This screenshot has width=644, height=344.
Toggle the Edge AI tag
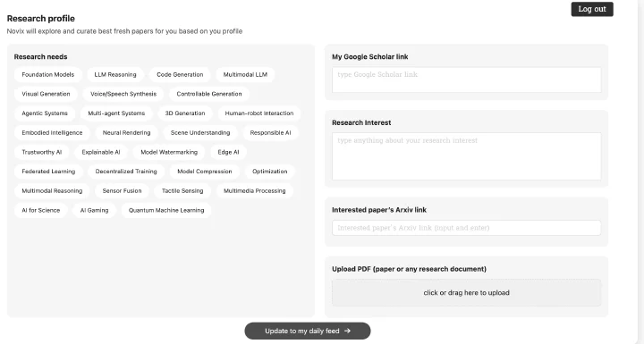tap(228, 152)
